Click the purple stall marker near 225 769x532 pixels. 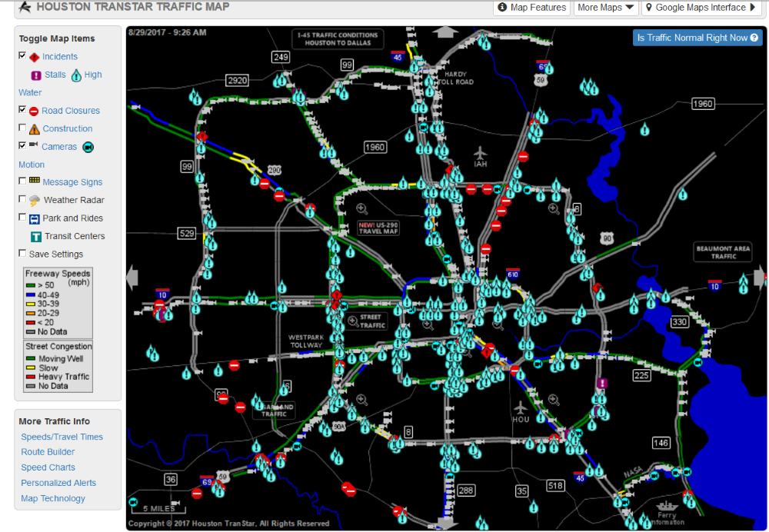[602, 383]
